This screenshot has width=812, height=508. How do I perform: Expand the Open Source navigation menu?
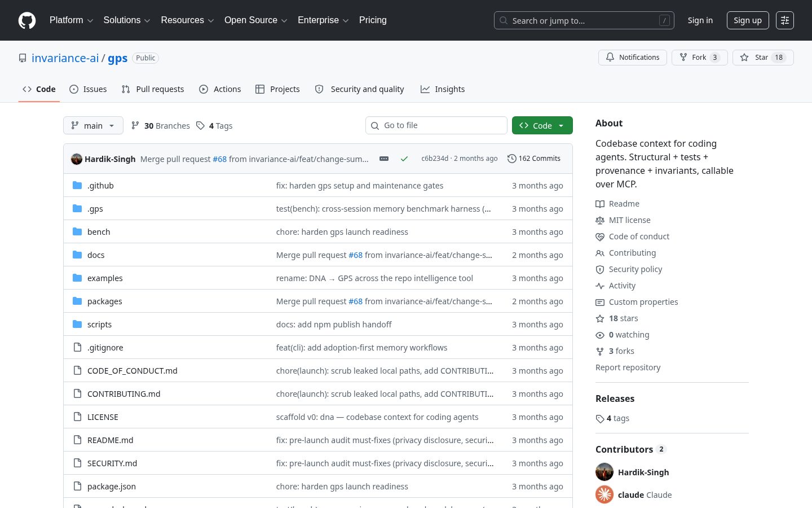point(256,20)
